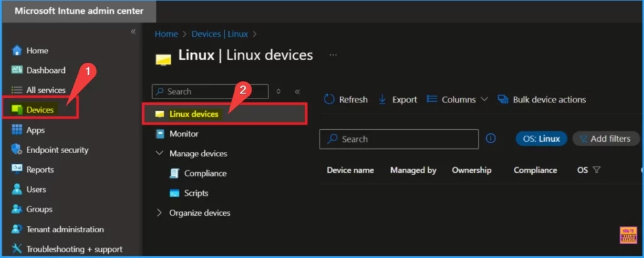Viewport: 644px width, 258px height.
Task: Sort by the Managed by column header
Action: pos(413,170)
